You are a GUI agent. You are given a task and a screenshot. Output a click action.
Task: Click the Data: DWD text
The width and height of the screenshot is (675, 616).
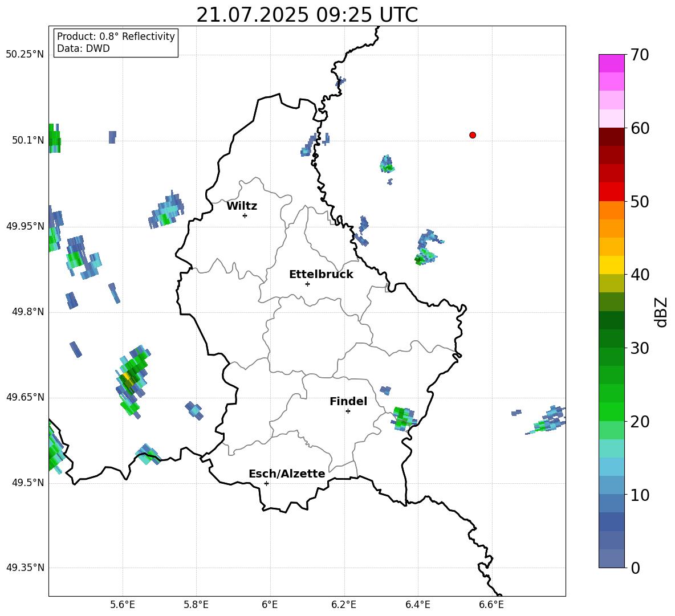pyautogui.click(x=83, y=48)
